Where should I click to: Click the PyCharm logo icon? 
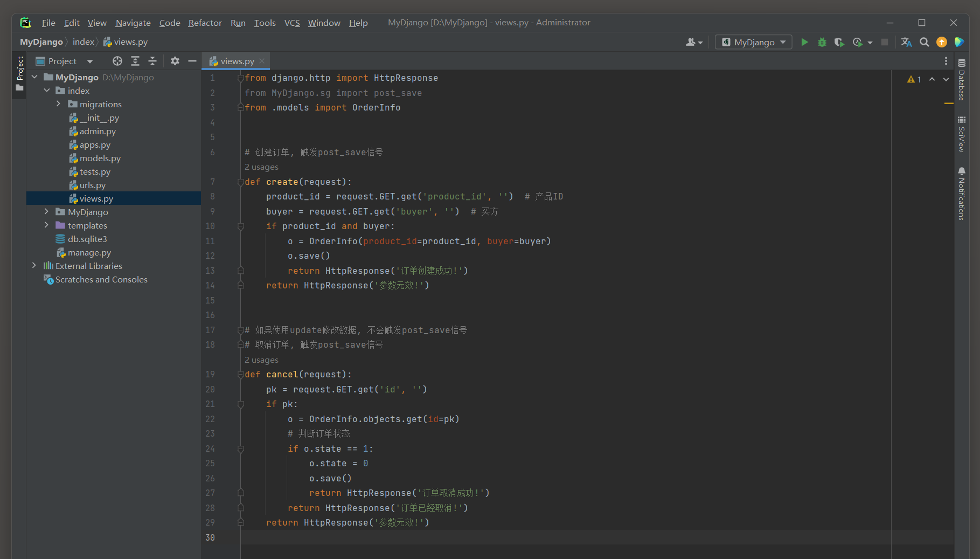coord(25,23)
